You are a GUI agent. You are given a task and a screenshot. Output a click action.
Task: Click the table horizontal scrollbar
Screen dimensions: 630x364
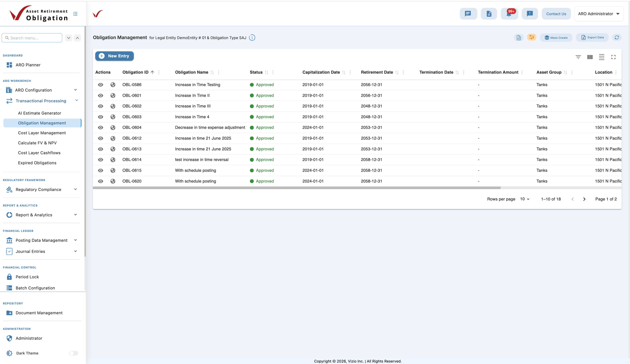click(297, 188)
